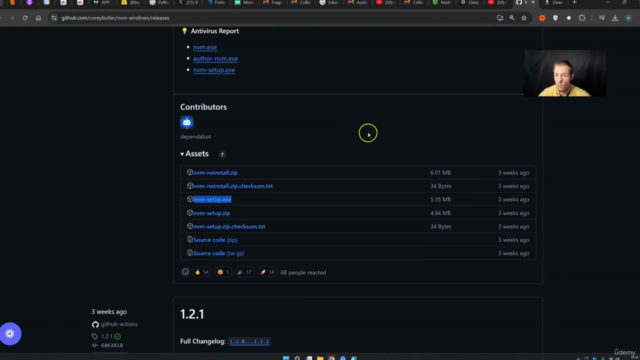Open the orange extension icon in toolbar

[x=542, y=18]
